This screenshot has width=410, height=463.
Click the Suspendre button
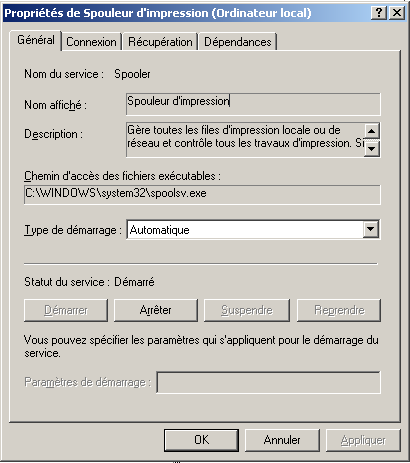pyautogui.click(x=247, y=310)
